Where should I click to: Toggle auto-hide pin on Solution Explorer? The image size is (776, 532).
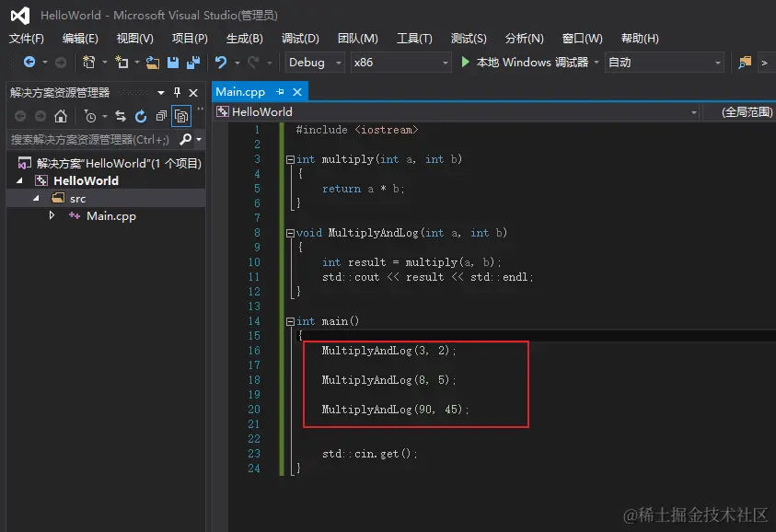(x=177, y=92)
